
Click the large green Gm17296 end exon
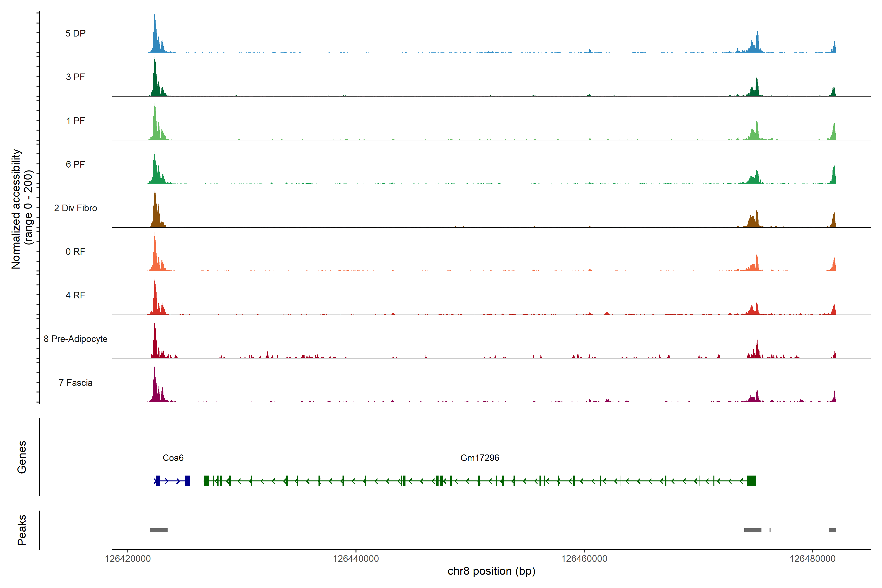pyautogui.click(x=751, y=481)
